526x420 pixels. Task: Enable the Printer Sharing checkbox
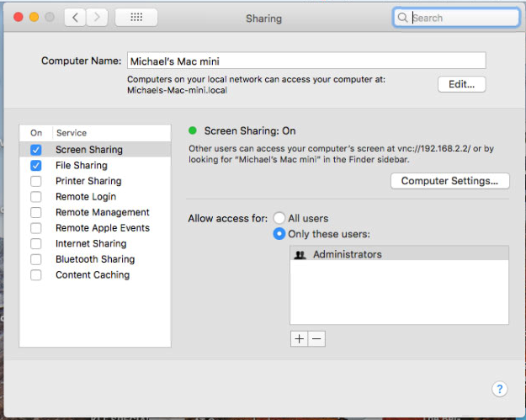(x=36, y=181)
